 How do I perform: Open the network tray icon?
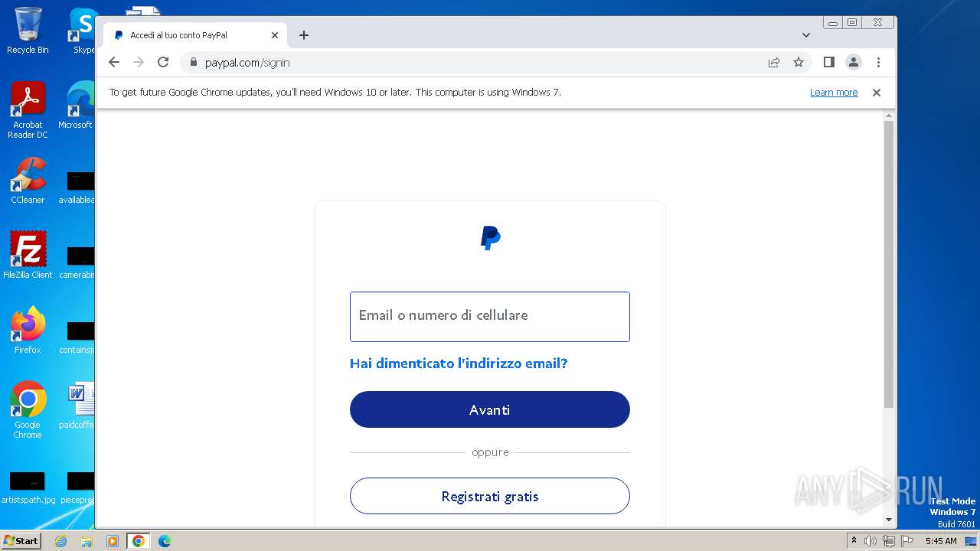(x=889, y=541)
